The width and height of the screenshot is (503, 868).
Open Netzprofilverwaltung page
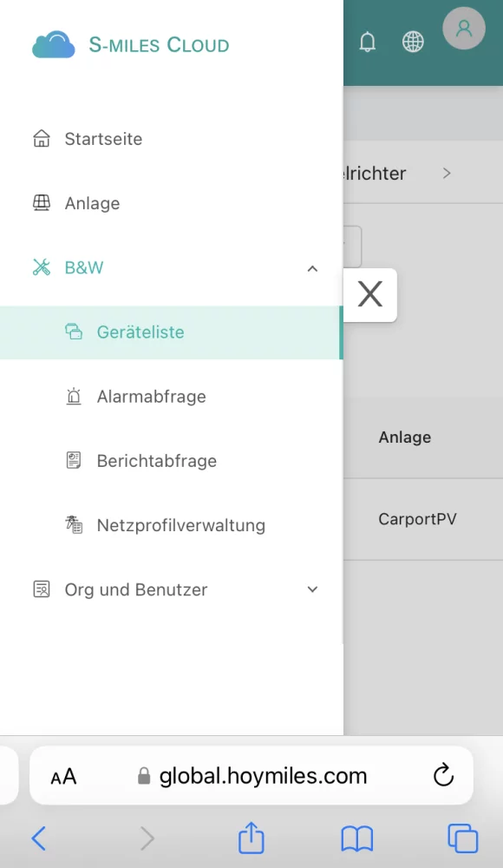coord(172,525)
